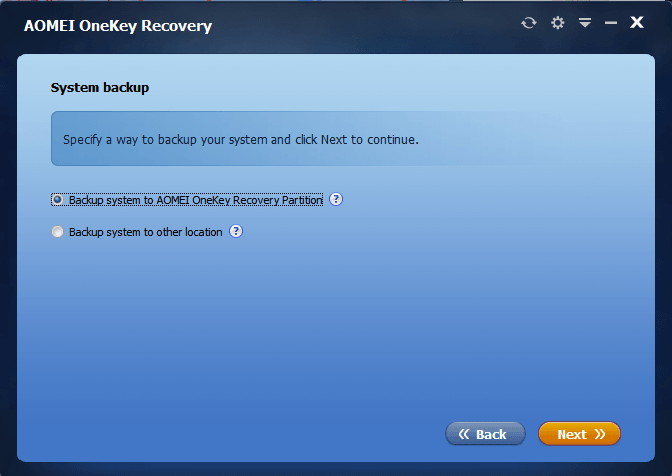This screenshot has width=672, height=476.
Task: Minimize the AOMEI OneKey Recovery window
Action: click(611, 23)
